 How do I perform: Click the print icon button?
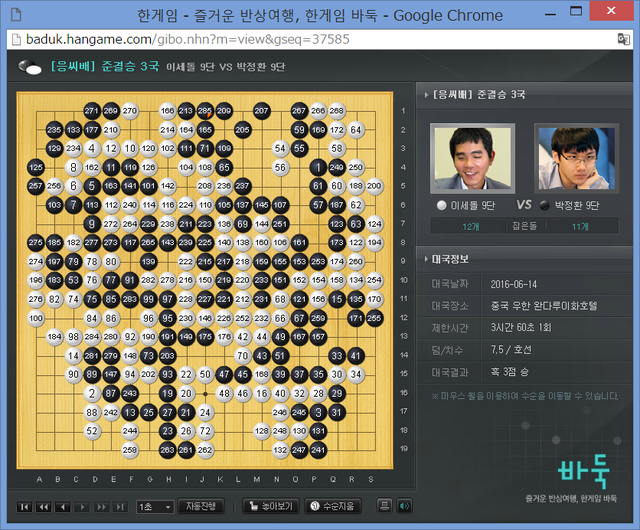(384, 506)
